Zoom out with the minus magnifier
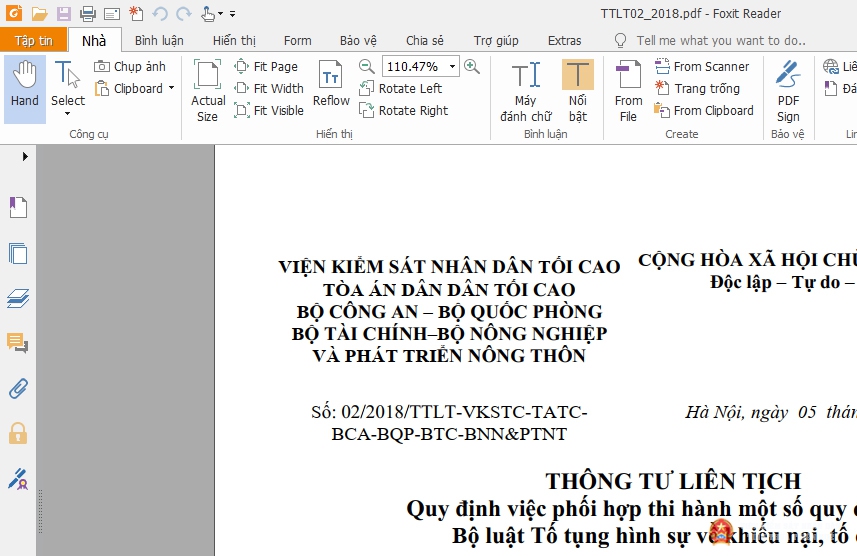Screen dimensions: 857x556 367,67
